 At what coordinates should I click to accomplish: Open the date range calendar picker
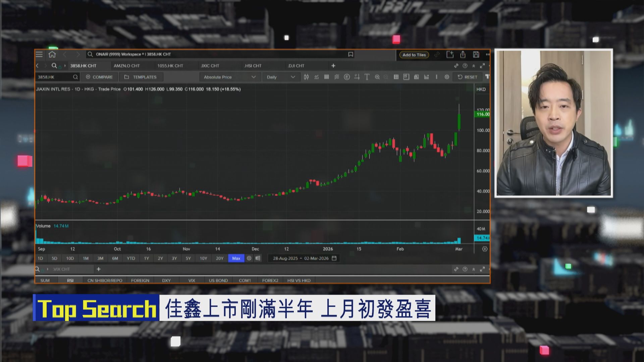[x=334, y=258]
